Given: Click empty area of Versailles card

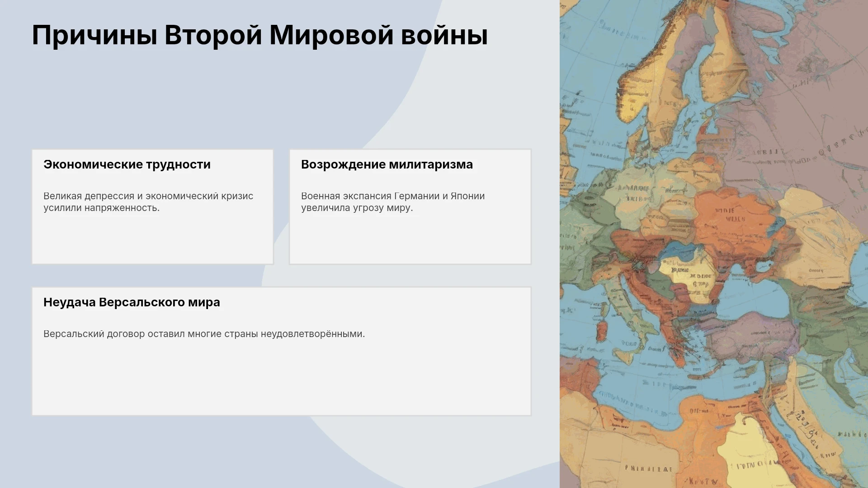Looking at the screenshot, I should [281, 380].
